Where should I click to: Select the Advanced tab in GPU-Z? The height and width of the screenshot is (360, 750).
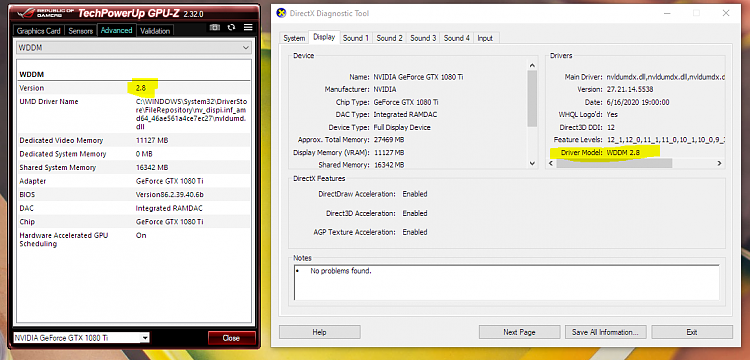pos(116,30)
